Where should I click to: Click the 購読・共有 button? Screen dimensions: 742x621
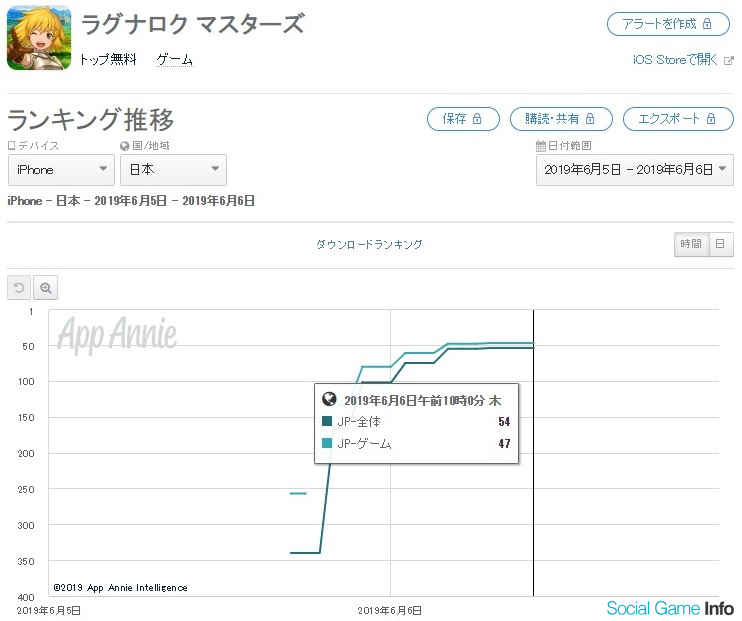click(x=561, y=119)
